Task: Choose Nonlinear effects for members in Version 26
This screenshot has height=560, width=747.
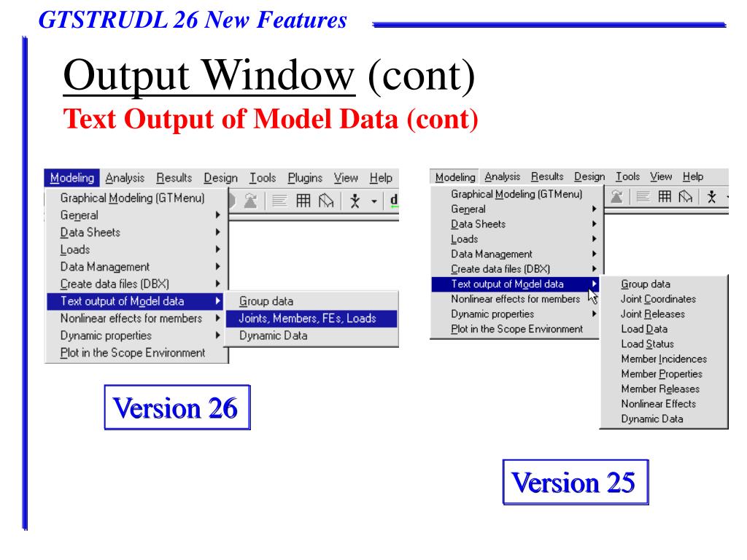Action: pos(136,318)
